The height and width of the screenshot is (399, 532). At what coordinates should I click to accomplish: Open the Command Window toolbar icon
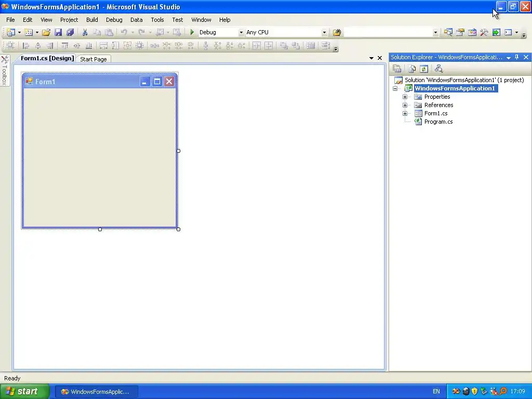pyautogui.click(x=508, y=32)
